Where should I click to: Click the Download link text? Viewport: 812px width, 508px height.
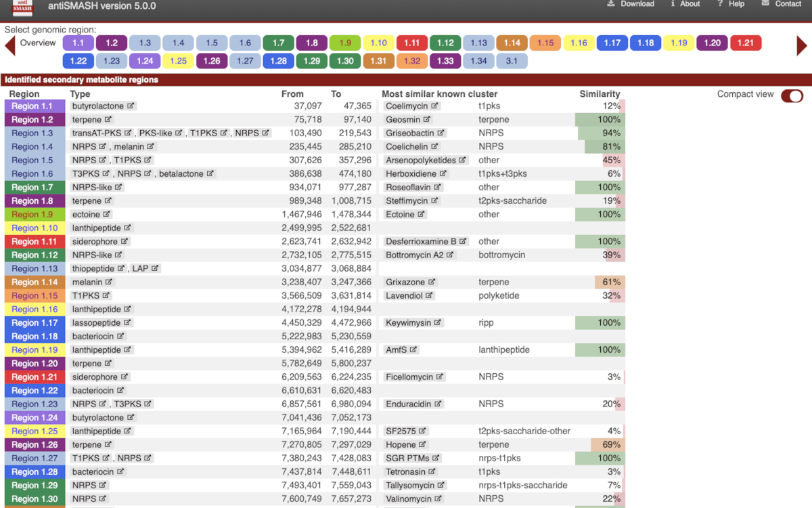point(637,3)
